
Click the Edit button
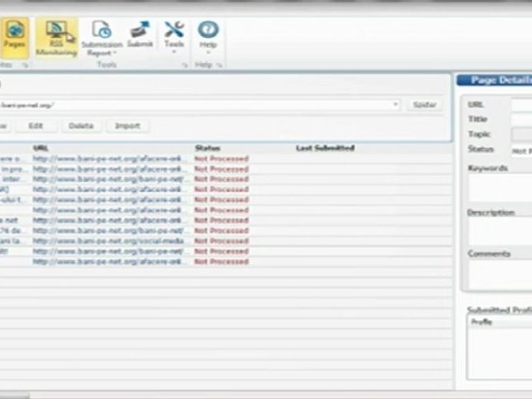pos(35,126)
